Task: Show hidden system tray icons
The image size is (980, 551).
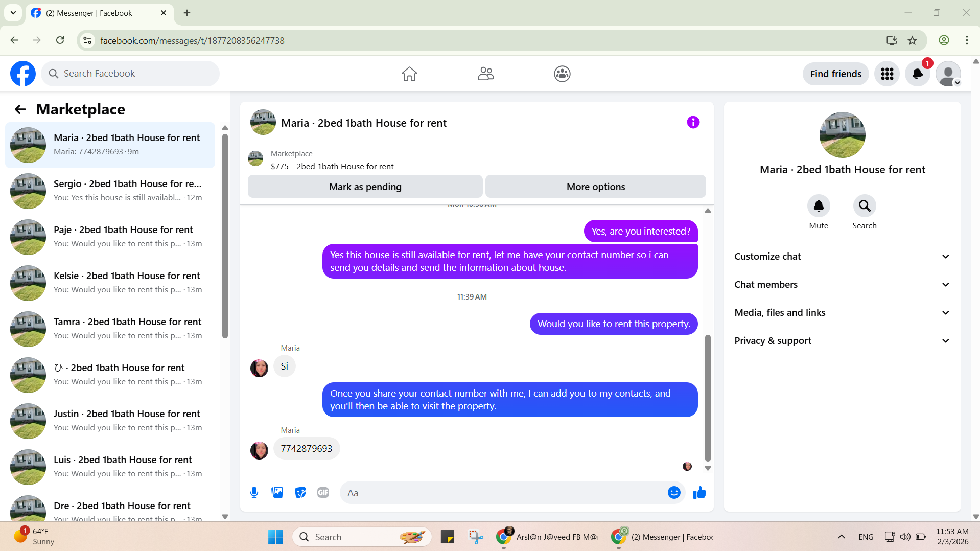Action: point(841,537)
